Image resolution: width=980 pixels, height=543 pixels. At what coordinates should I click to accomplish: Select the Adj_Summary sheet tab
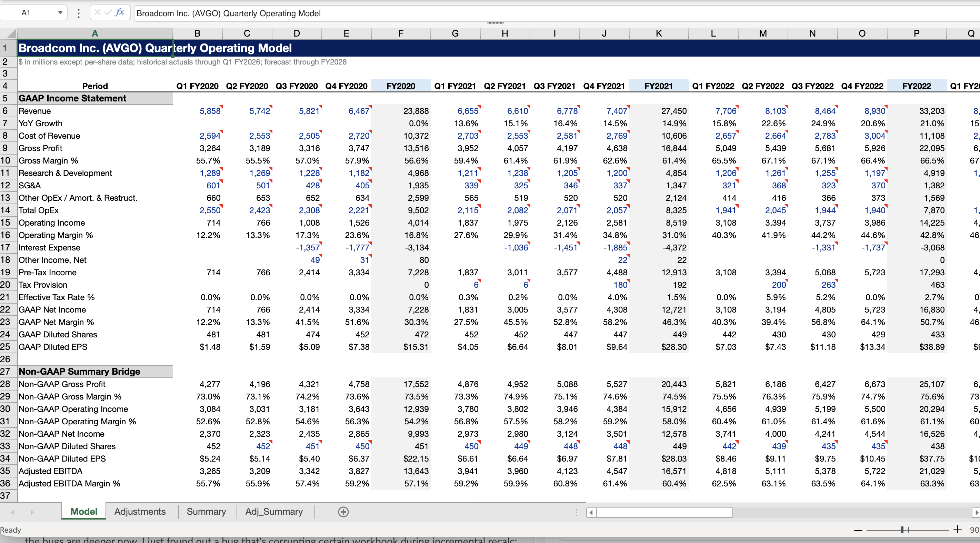pyautogui.click(x=274, y=511)
